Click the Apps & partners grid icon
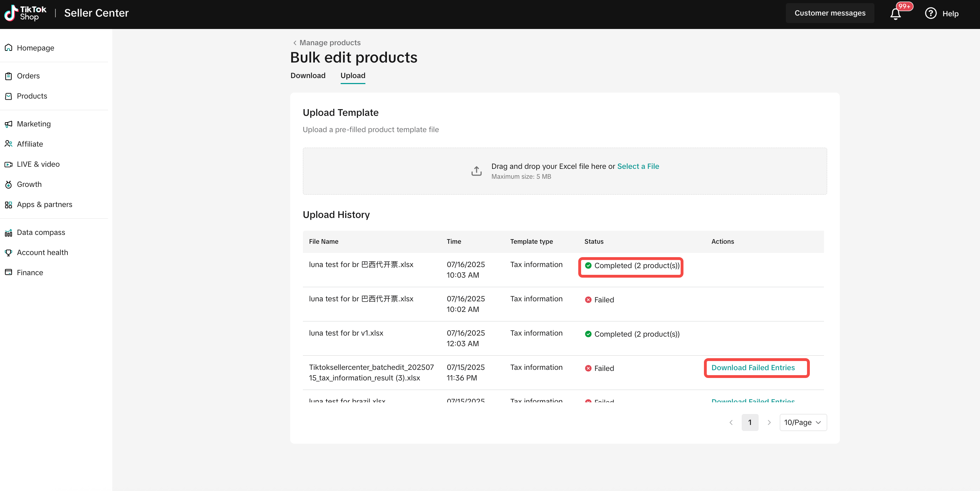The width and height of the screenshot is (980, 491). coord(8,205)
